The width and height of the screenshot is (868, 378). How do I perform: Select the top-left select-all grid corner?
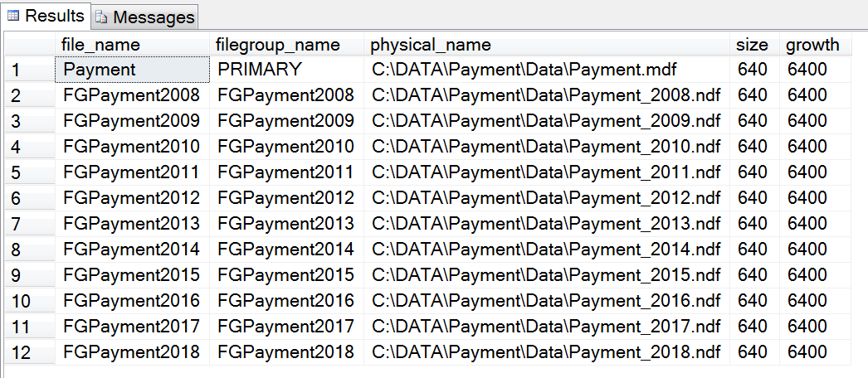(29, 45)
